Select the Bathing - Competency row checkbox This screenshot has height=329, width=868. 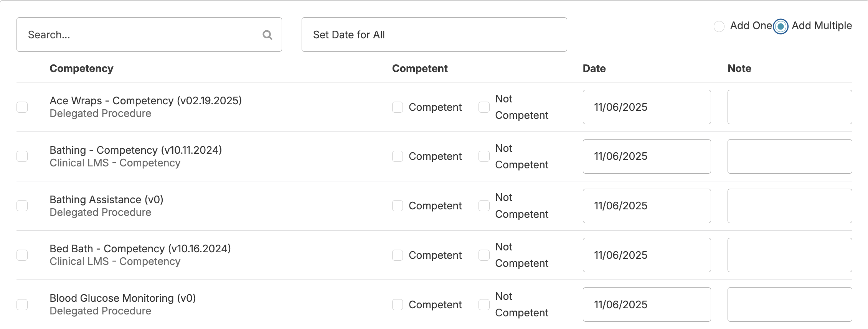(x=22, y=156)
